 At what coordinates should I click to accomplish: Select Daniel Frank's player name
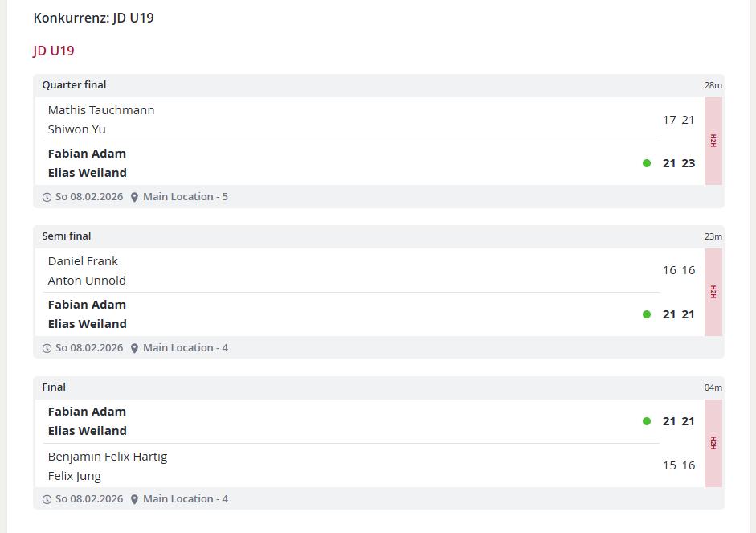pyautogui.click(x=83, y=261)
